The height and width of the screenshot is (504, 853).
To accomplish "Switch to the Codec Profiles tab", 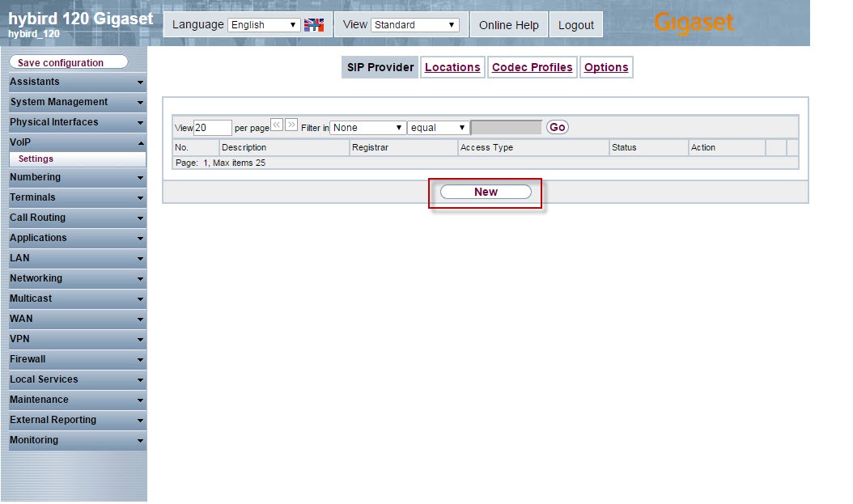I will [532, 67].
